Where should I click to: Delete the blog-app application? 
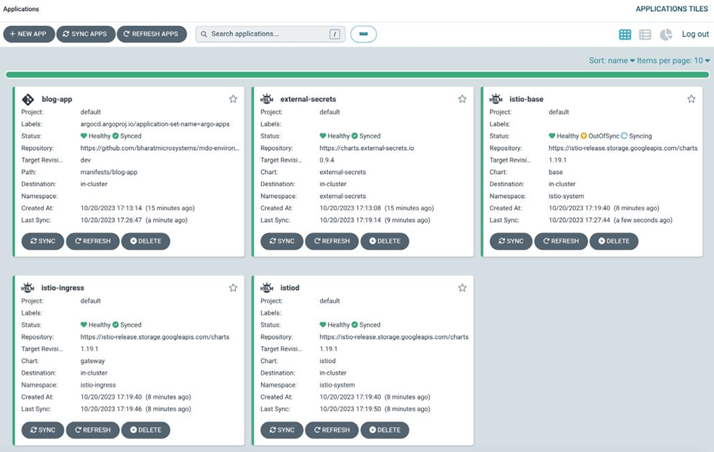pyautogui.click(x=146, y=241)
